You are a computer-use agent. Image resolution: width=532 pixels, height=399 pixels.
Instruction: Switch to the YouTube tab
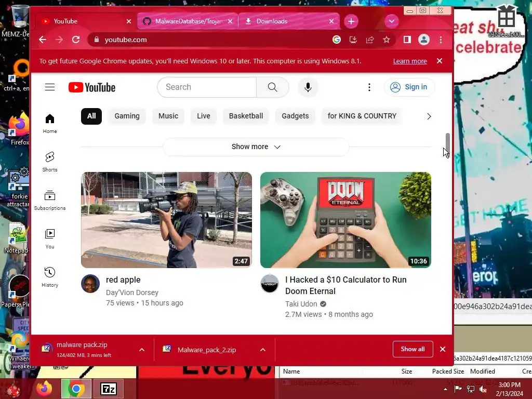click(85, 21)
